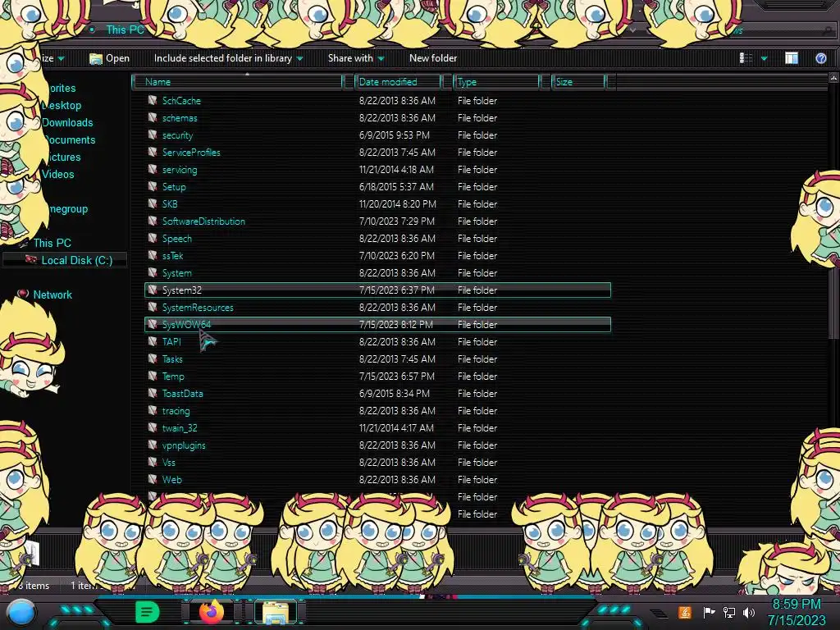Open Documents in the navigation pane
The height and width of the screenshot is (630, 840).
69,139
